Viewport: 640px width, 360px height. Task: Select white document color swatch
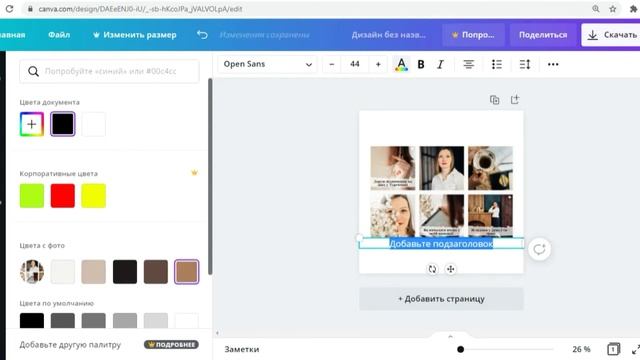pos(94,124)
